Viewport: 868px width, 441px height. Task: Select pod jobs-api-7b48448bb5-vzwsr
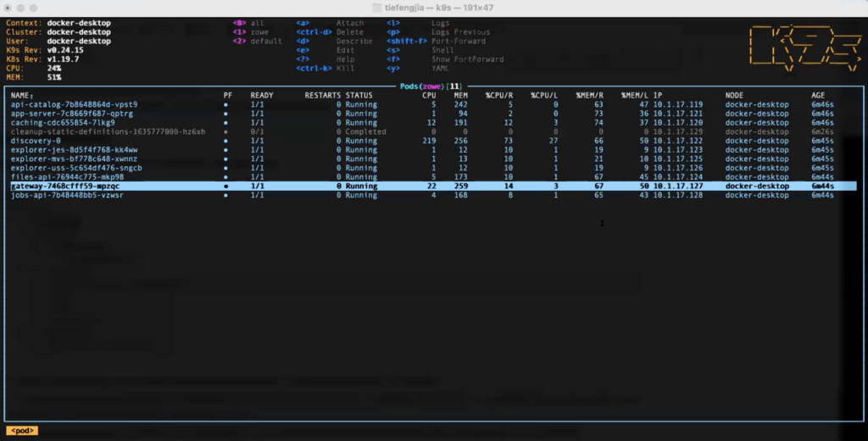pos(68,195)
